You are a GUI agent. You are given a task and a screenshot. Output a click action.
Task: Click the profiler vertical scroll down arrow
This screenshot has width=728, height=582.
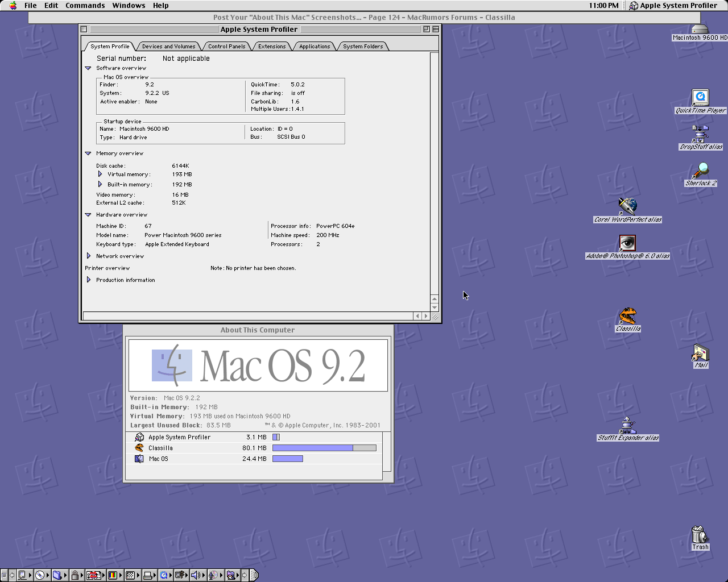click(435, 307)
